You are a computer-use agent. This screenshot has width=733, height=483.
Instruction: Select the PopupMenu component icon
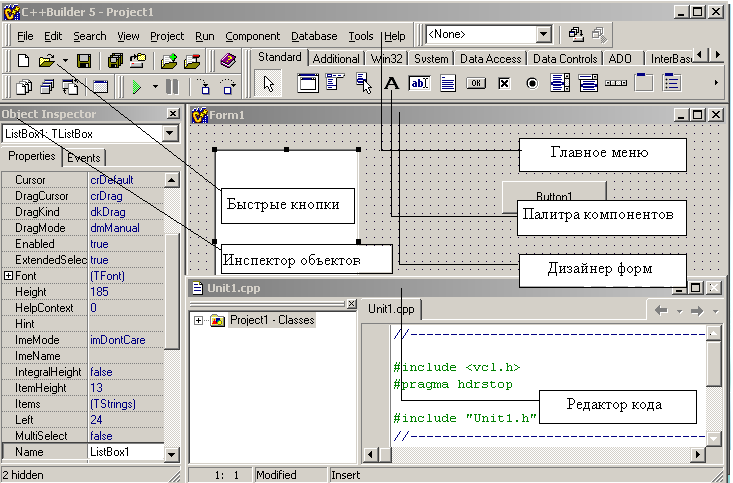tap(364, 83)
